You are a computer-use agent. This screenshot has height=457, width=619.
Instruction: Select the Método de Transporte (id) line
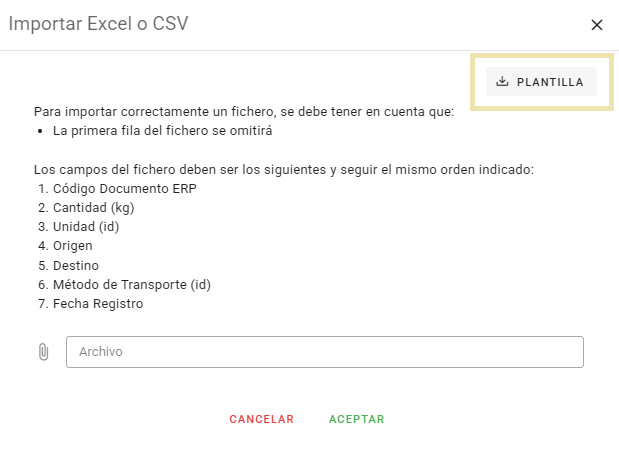tap(131, 284)
